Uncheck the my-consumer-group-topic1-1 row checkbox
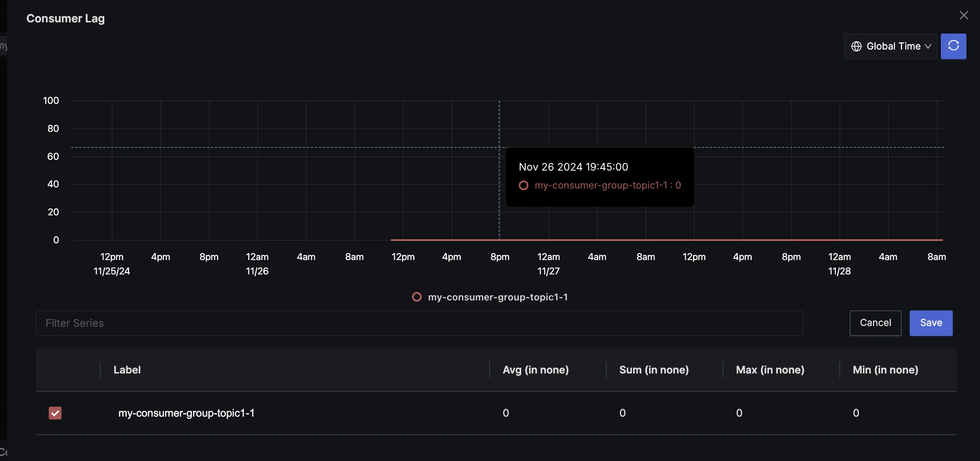This screenshot has width=980, height=461. [x=55, y=413]
